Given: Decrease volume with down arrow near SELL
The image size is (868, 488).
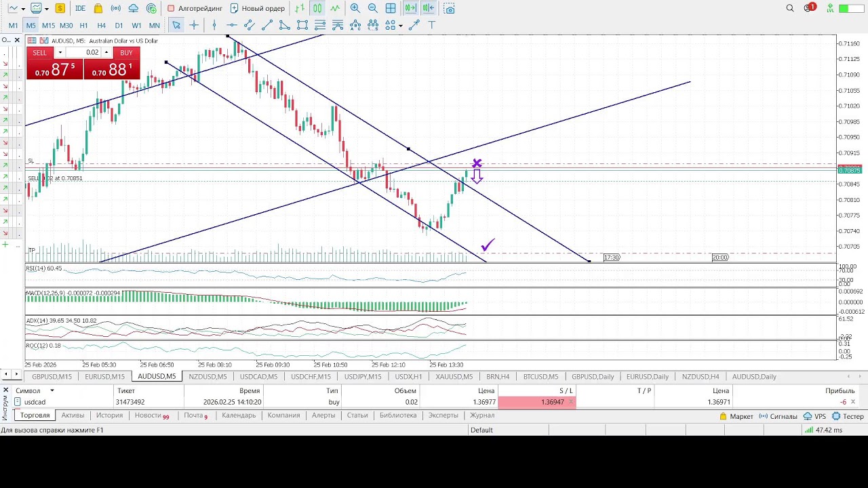Looking at the screenshot, I should coord(60,52).
